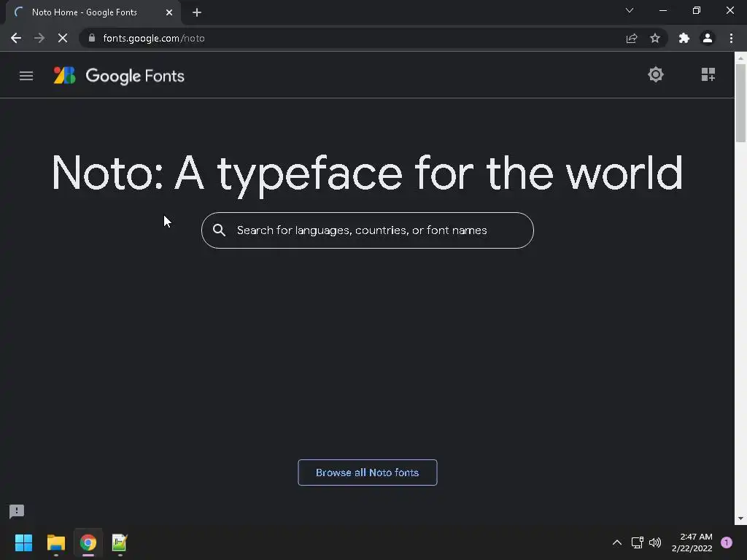Go back to previous page
747x560 pixels.
[x=16, y=38]
